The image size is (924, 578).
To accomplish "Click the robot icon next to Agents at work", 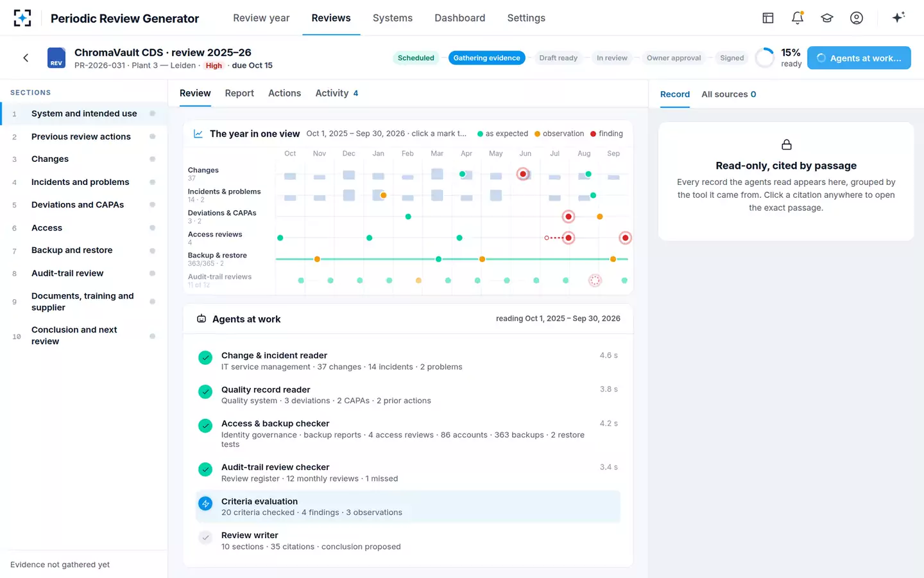I will pos(201,319).
